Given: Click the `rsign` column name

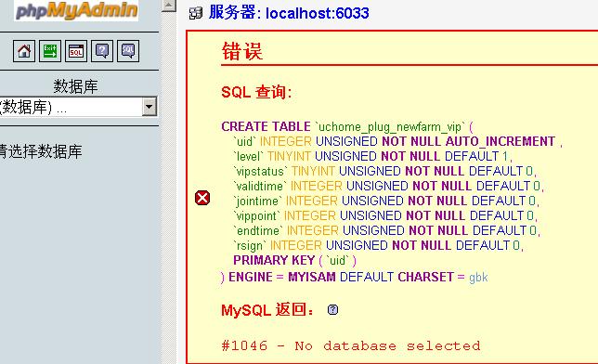Looking at the screenshot, I should tap(250, 246).
